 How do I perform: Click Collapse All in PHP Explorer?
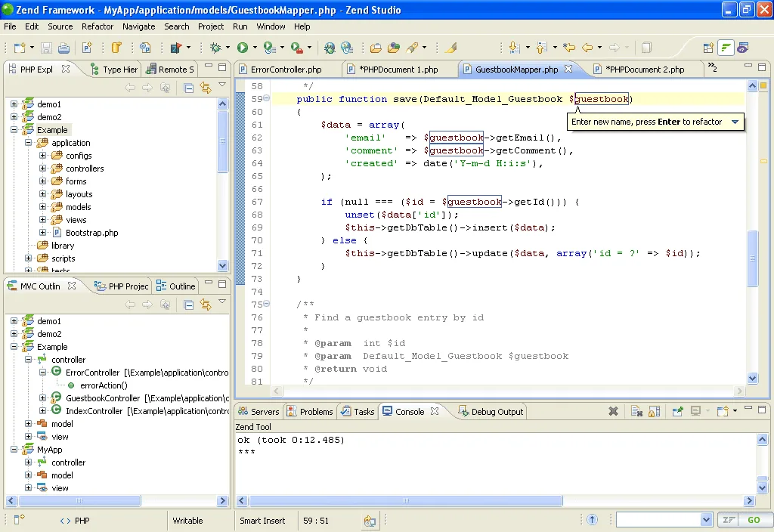[x=188, y=88]
